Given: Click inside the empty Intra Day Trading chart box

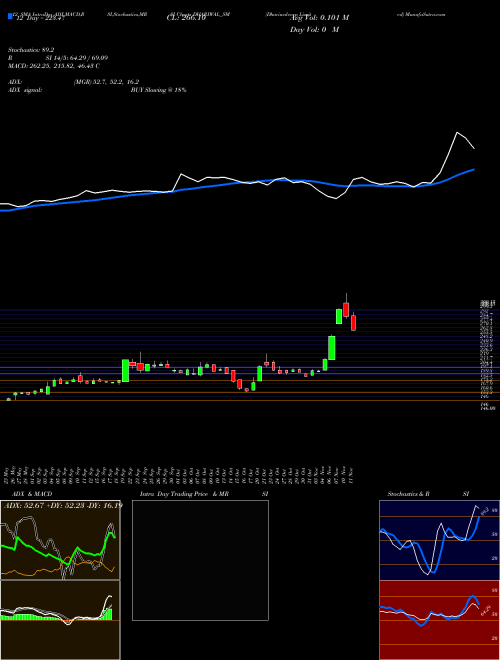Looking at the screenshot, I should [x=200, y=560].
